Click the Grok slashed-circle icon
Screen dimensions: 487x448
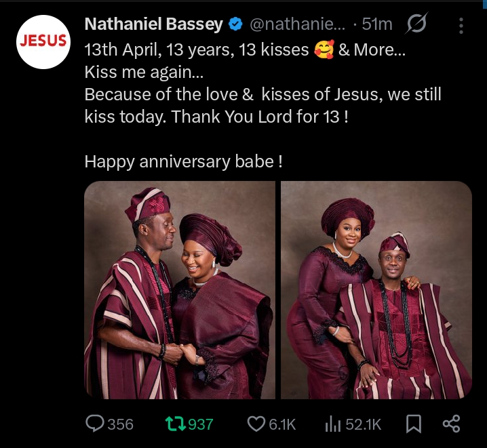click(x=416, y=25)
